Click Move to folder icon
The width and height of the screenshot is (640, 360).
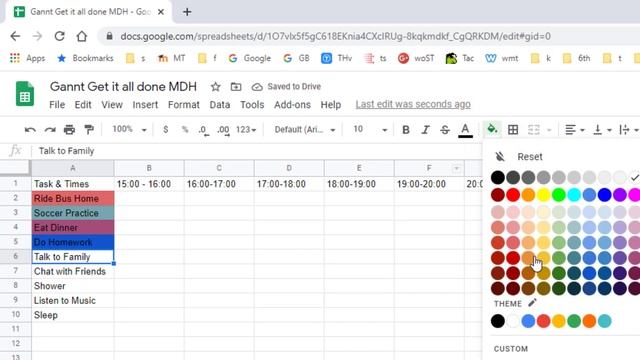236,87
